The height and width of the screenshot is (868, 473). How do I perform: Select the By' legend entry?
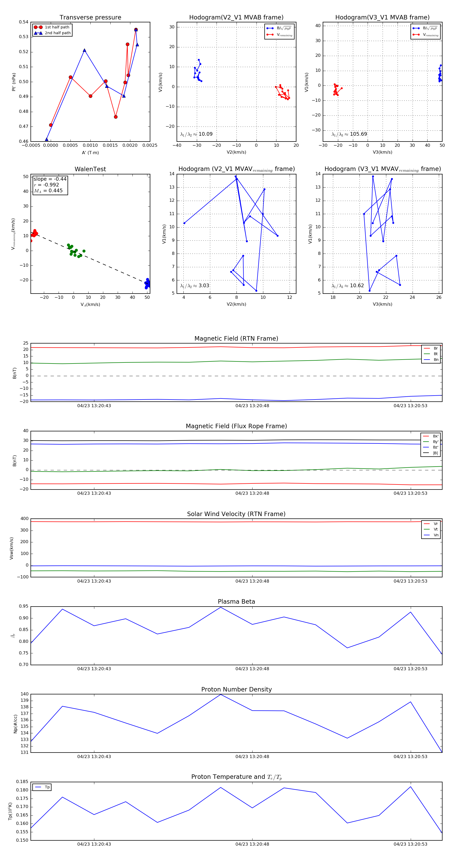click(x=431, y=442)
